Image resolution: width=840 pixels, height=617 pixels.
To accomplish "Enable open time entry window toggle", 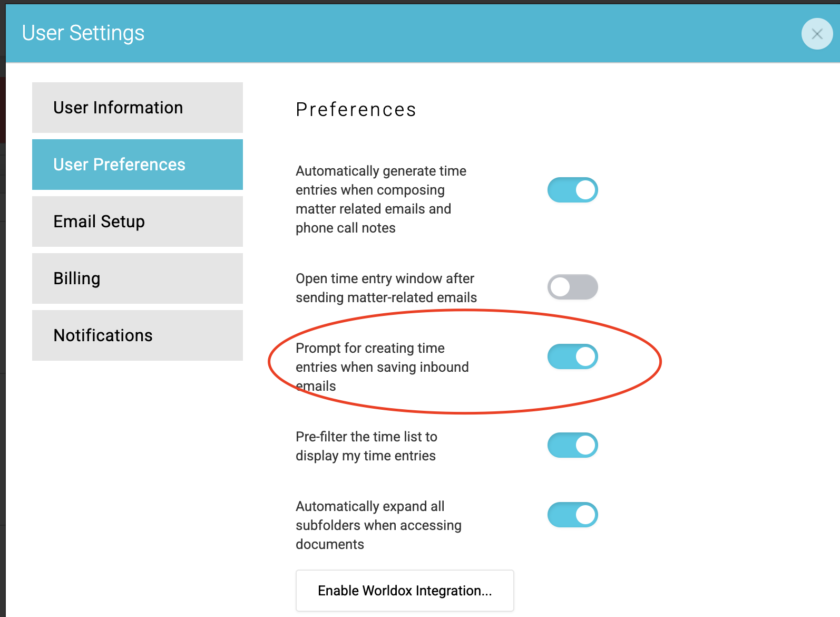I will pos(573,287).
